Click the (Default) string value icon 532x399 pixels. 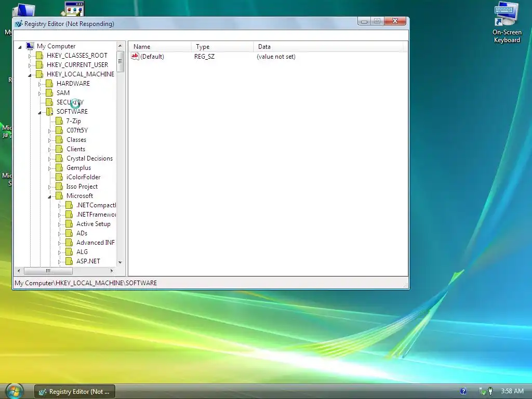(x=135, y=56)
